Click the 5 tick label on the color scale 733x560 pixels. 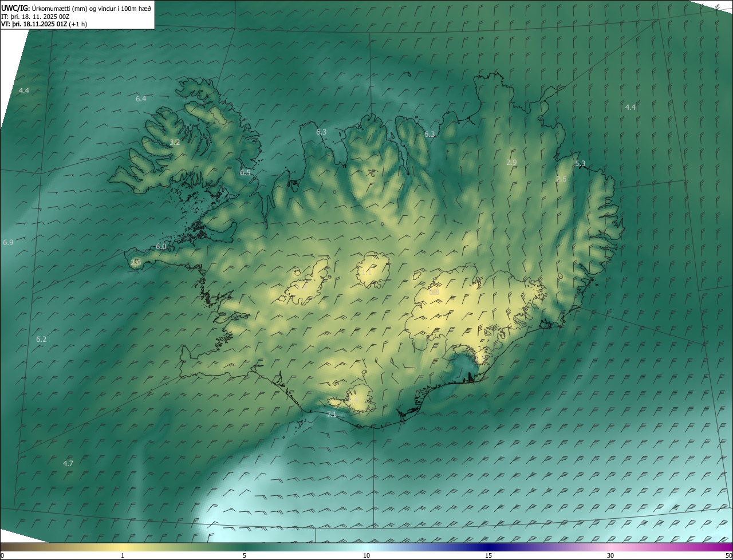click(x=245, y=555)
